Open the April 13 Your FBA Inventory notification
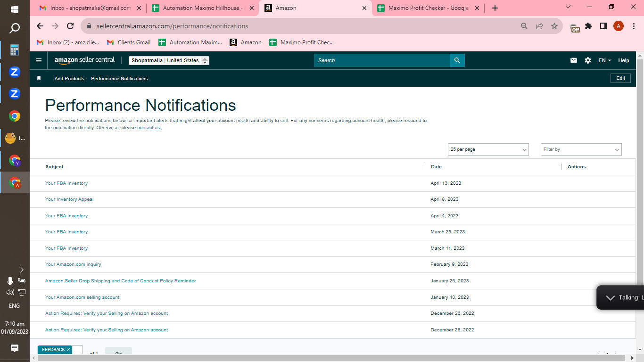This screenshot has width=644, height=362. coord(66,183)
